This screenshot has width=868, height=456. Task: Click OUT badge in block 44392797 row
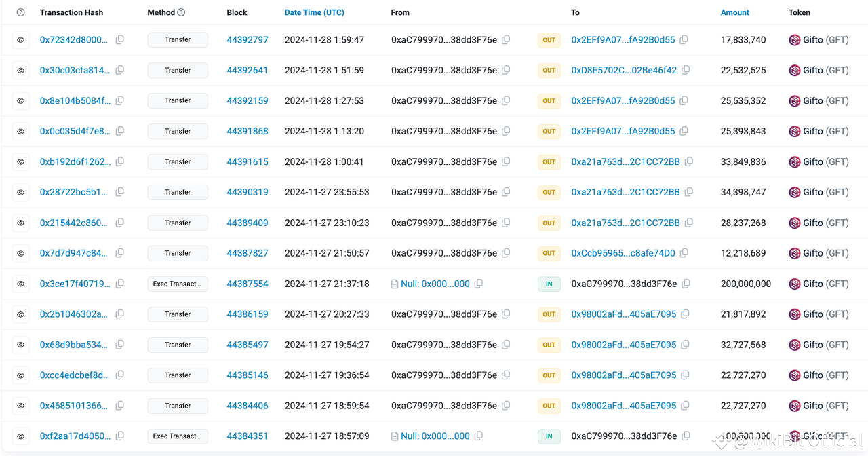tap(549, 40)
